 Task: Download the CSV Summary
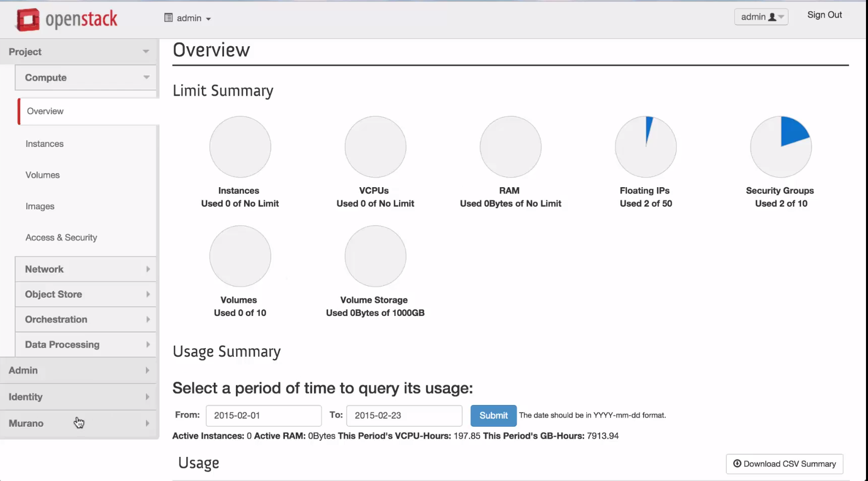click(784, 464)
